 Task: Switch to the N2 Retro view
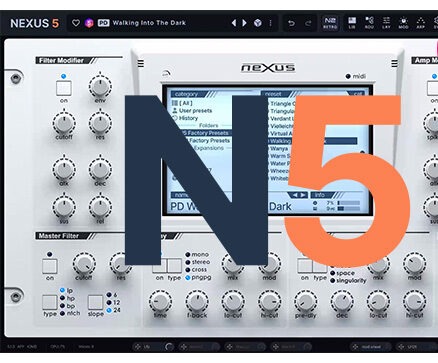point(330,23)
